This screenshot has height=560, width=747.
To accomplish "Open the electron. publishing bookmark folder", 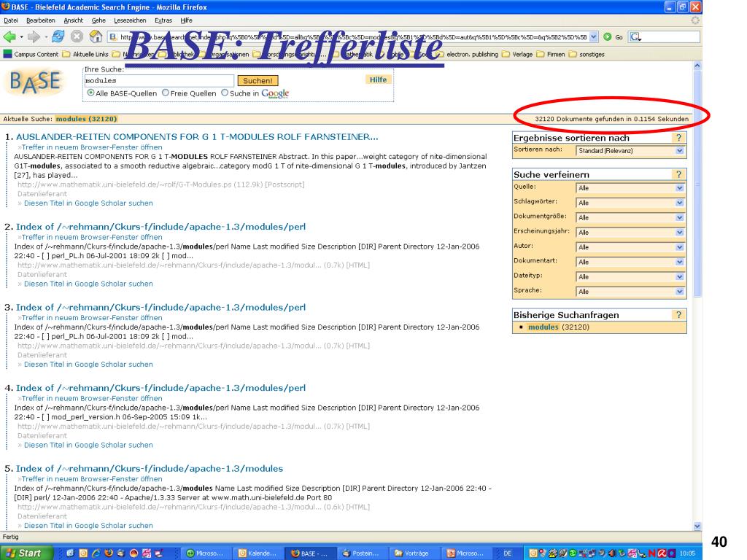I will (468, 54).
